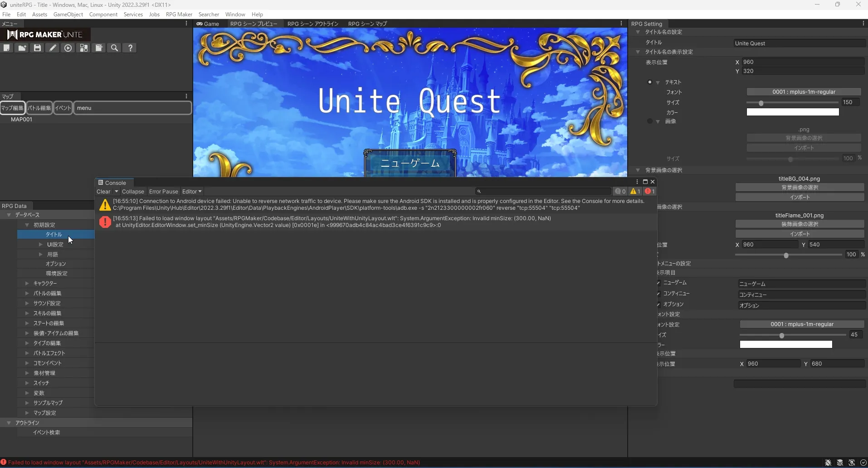Viewport: 868px width, 468px height.
Task: Open the Editor dropdown in Console
Action: [x=192, y=192]
